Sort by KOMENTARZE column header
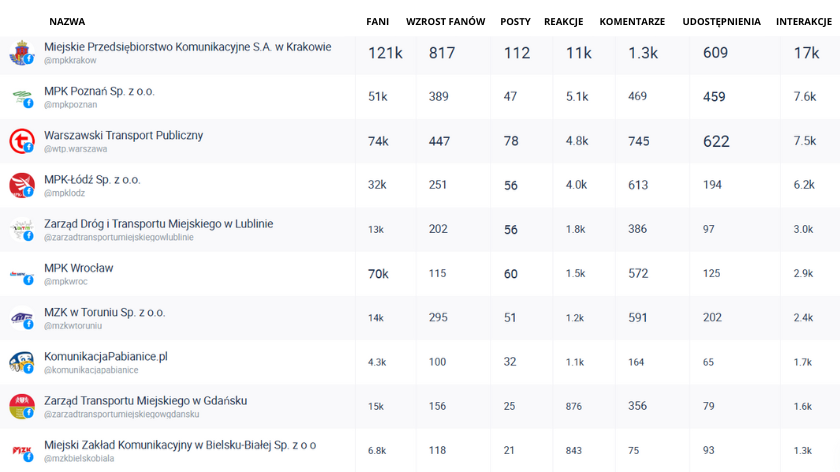The height and width of the screenshot is (472, 840). pos(632,21)
